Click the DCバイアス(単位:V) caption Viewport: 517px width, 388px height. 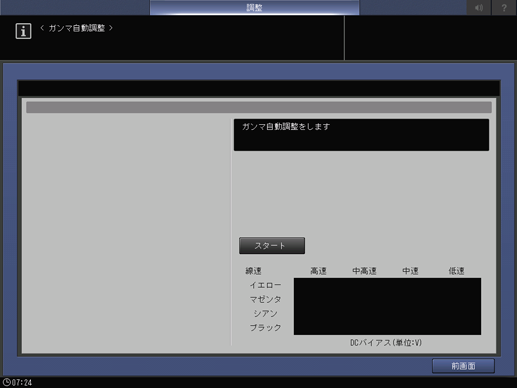coord(386,343)
